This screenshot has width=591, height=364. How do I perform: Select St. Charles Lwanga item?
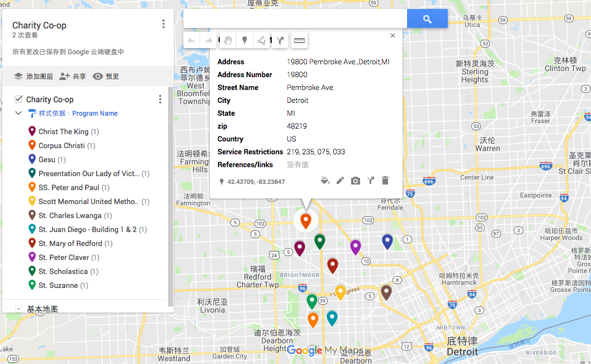70,215
